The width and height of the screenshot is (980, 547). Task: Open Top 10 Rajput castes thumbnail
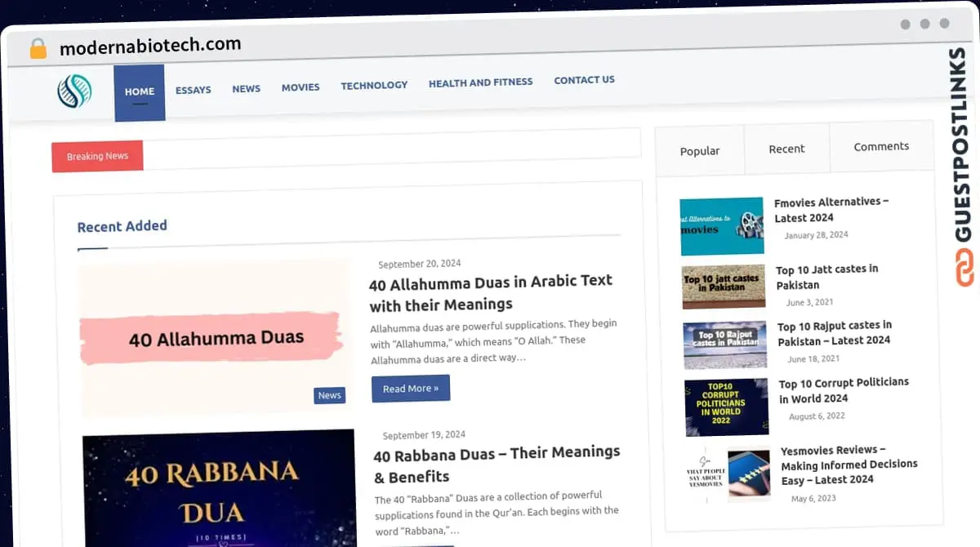tap(725, 345)
